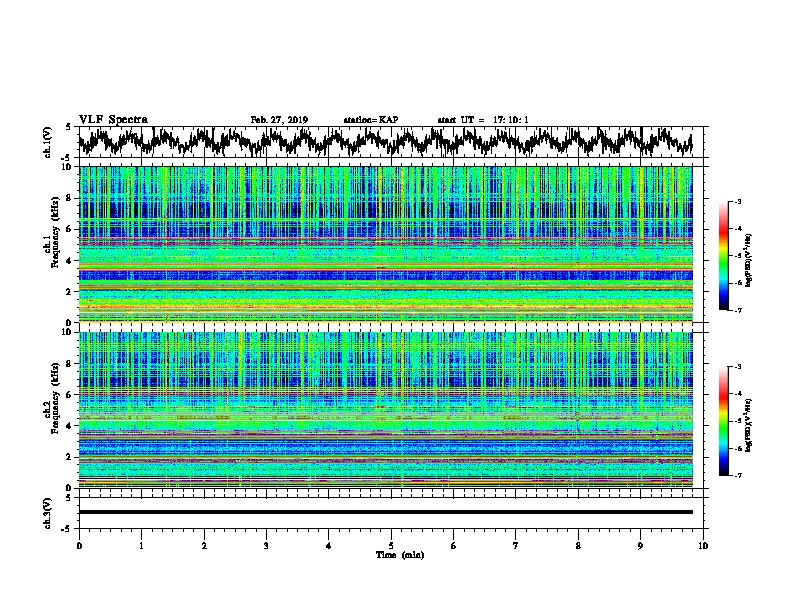Click the "-3" label on ch.2 colorbar
This screenshot has width=792, height=612.
[737, 367]
